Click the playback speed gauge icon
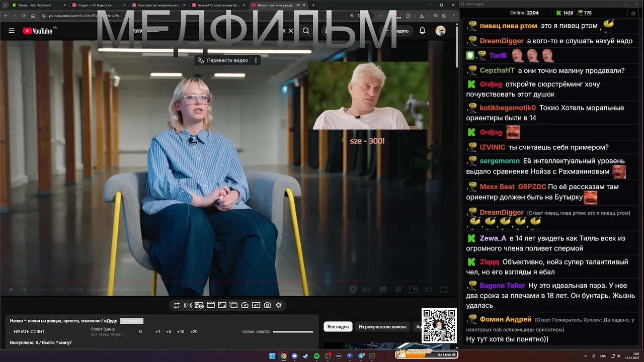 [x=245, y=305]
